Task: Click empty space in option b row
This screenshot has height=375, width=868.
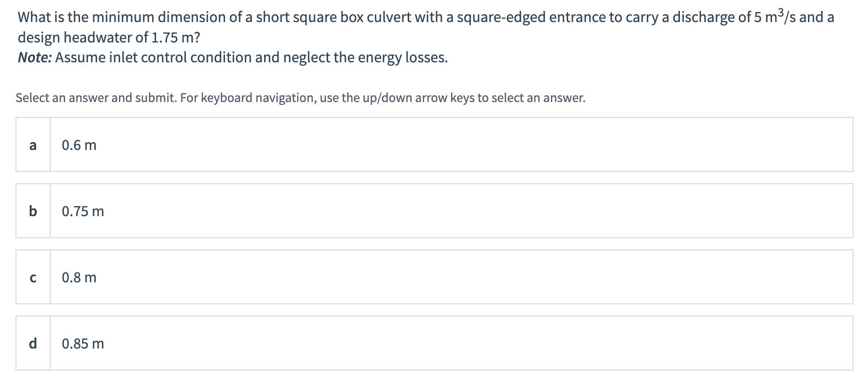Action: (x=441, y=211)
